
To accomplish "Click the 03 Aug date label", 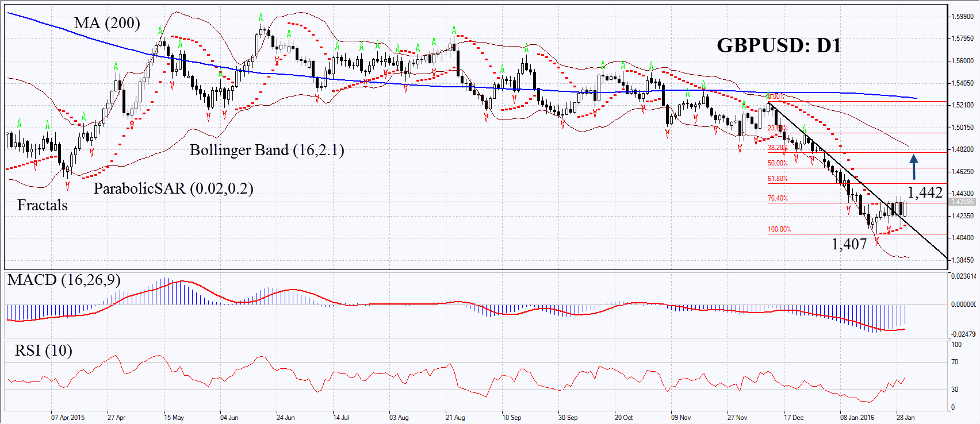I will pos(399,418).
